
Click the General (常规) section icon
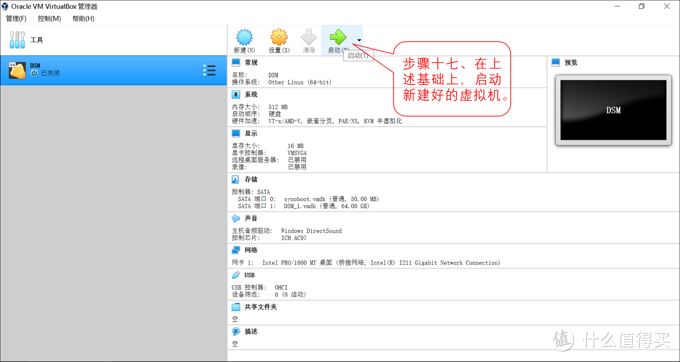[236, 62]
